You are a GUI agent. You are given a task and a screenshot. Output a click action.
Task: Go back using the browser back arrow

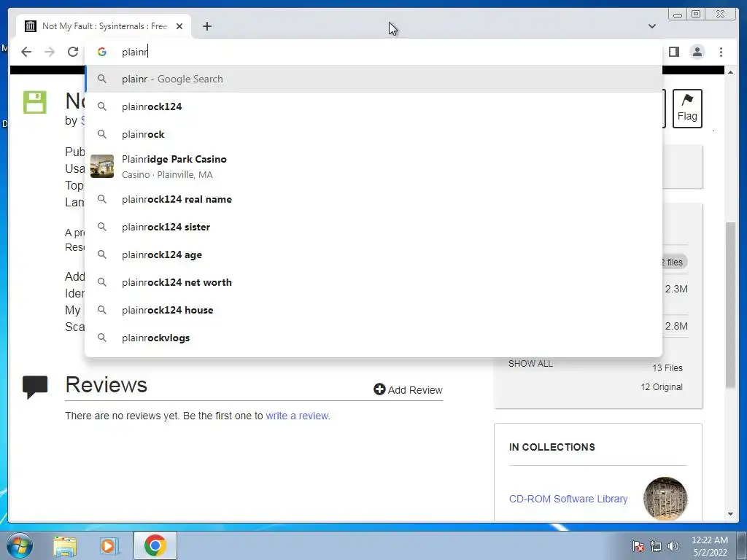(x=26, y=52)
